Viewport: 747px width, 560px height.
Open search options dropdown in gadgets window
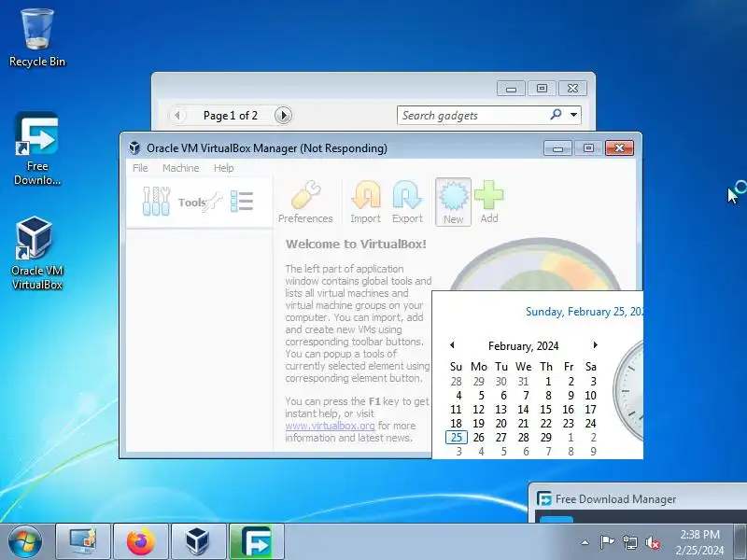(573, 115)
